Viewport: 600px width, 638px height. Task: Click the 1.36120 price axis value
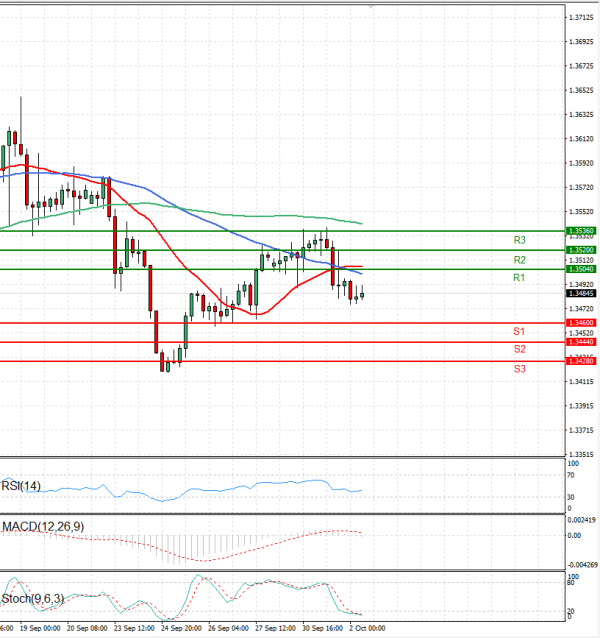[581, 139]
